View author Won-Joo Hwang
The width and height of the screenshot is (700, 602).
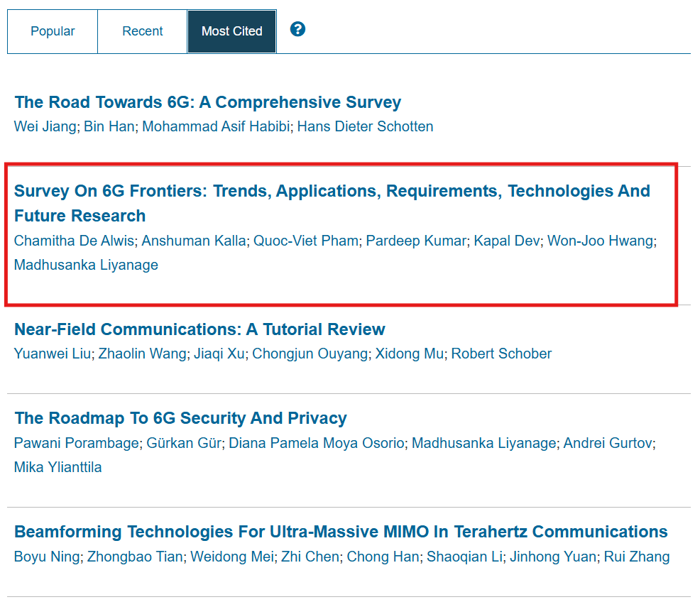click(x=600, y=241)
